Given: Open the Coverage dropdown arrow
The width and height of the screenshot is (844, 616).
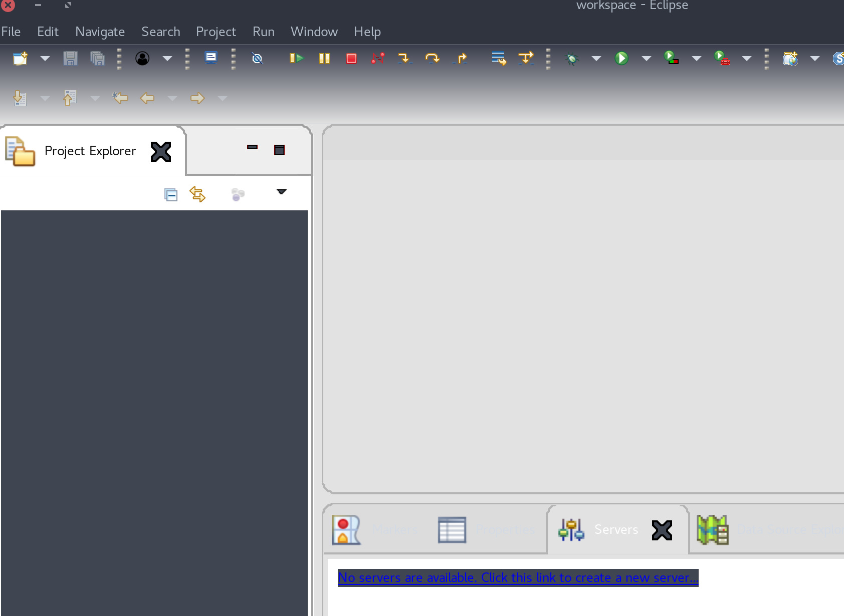Looking at the screenshot, I should pyautogui.click(x=697, y=59).
